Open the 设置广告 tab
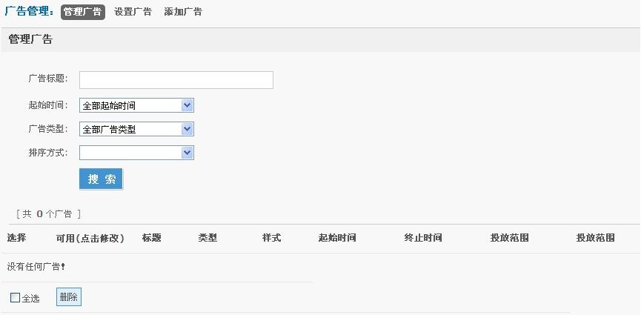644x315 pixels. pos(133,12)
